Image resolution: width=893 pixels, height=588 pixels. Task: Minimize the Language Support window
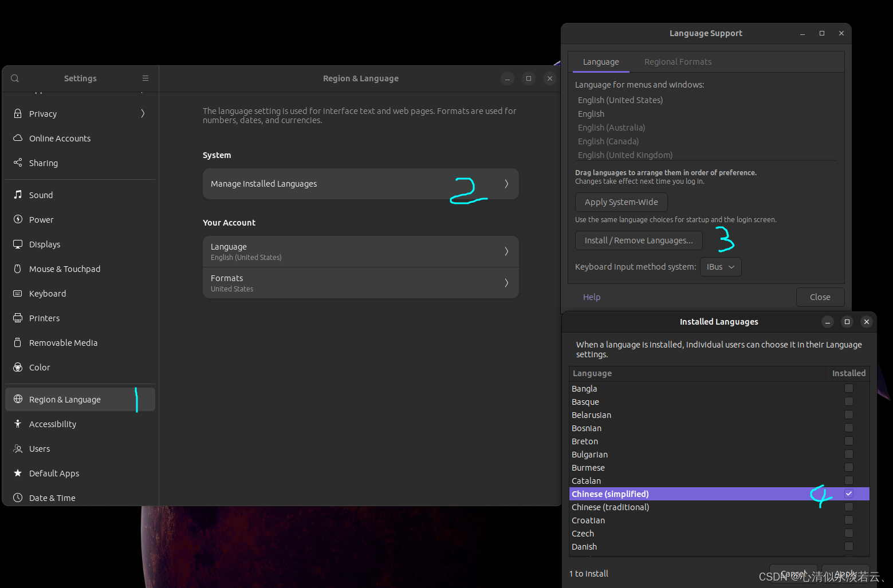coord(802,34)
